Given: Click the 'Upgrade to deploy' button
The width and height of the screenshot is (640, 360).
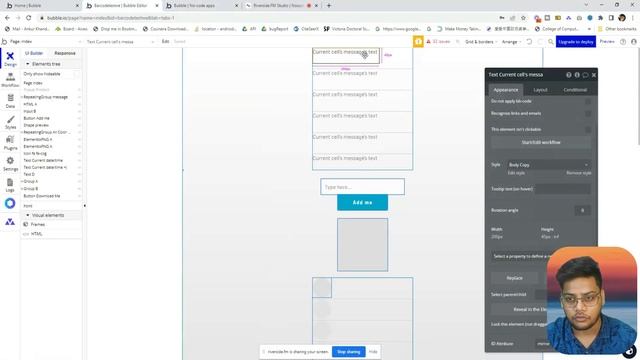Looking at the screenshot, I should click(576, 42).
